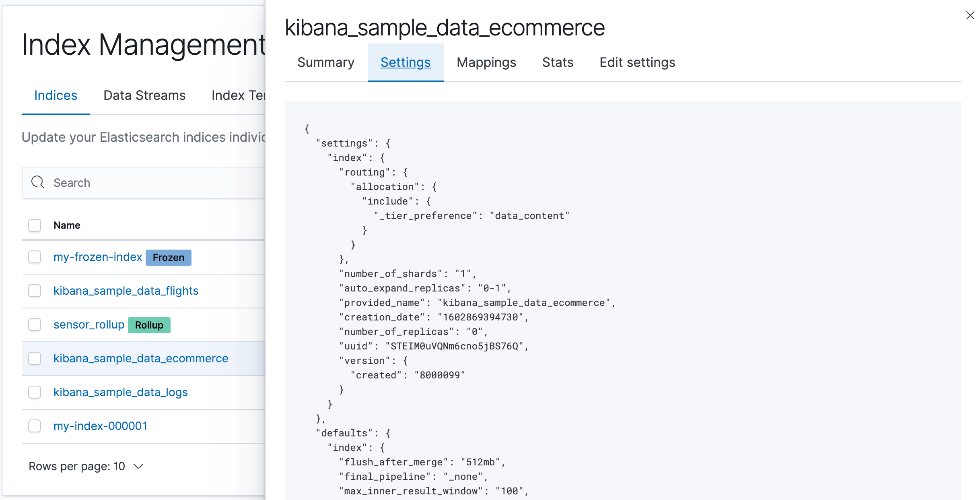Check the kibana_sample_data_logs checkbox

tap(35, 392)
